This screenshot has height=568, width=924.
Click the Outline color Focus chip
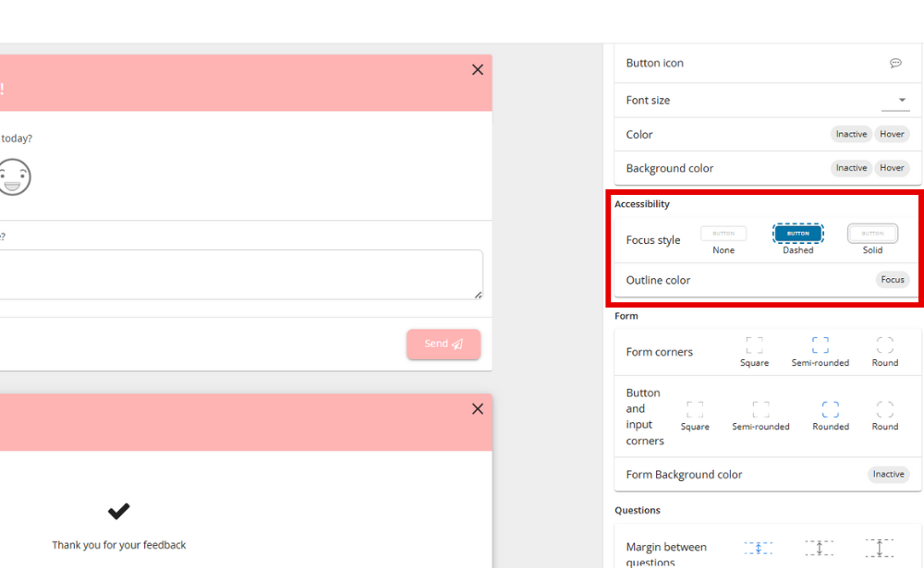pos(892,280)
